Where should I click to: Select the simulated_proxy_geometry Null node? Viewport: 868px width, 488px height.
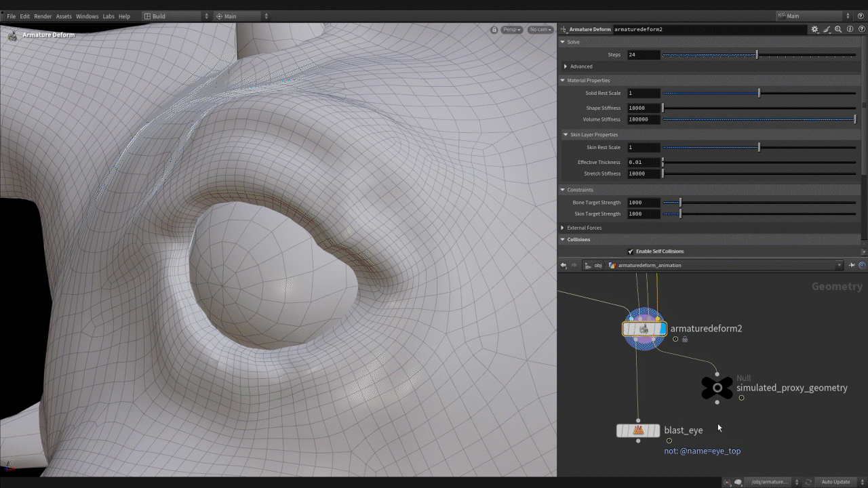tap(717, 388)
